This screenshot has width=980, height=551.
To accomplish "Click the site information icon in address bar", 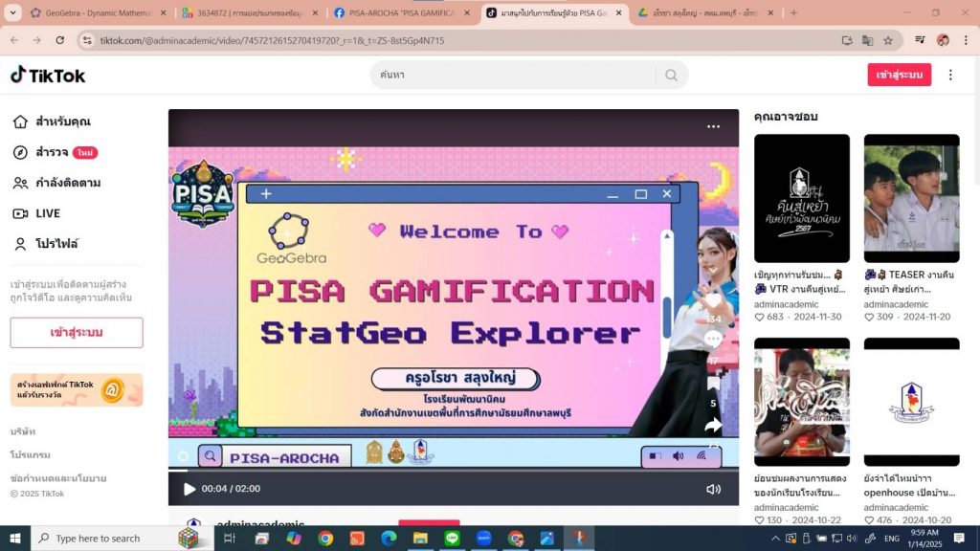I will point(87,40).
